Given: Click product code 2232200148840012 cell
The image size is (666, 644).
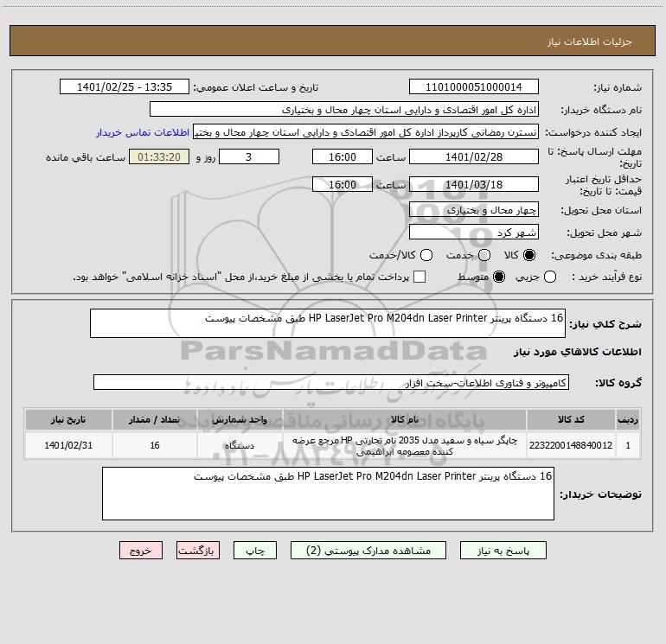Looking at the screenshot, I should click(571, 445).
